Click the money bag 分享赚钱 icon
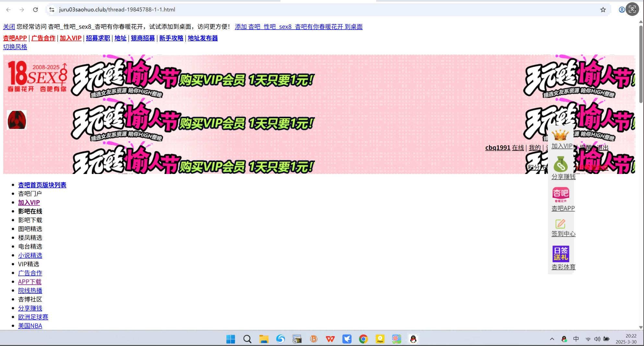 pyautogui.click(x=561, y=165)
